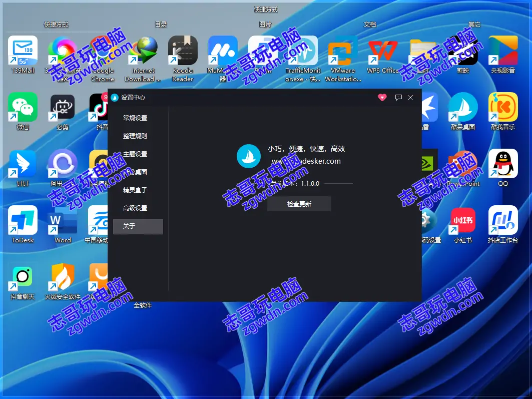
Task: Click the Coodesker sailboat logo
Action: point(249,156)
